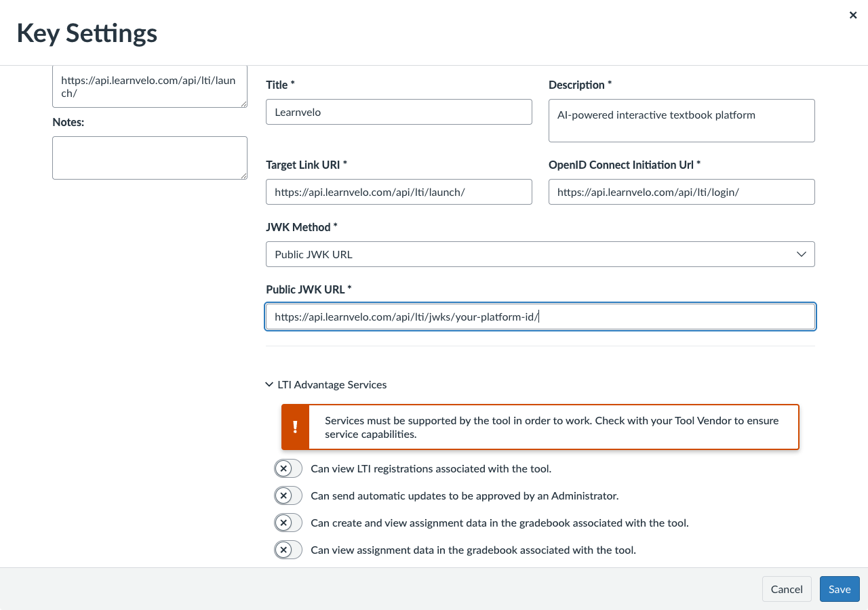This screenshot has width=868, height=610.
Task: Enable view LTI registrations toggle
Action: click(288, 468)
